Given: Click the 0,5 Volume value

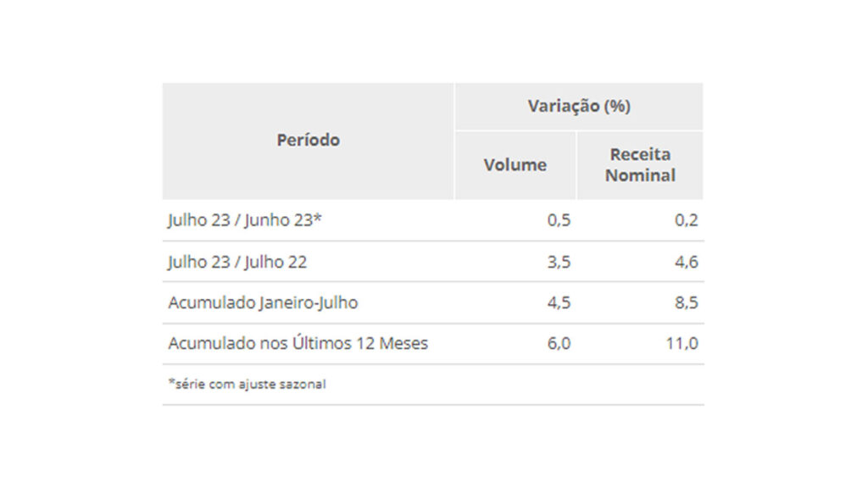Looking at the screenshot, I should [559, 220].
